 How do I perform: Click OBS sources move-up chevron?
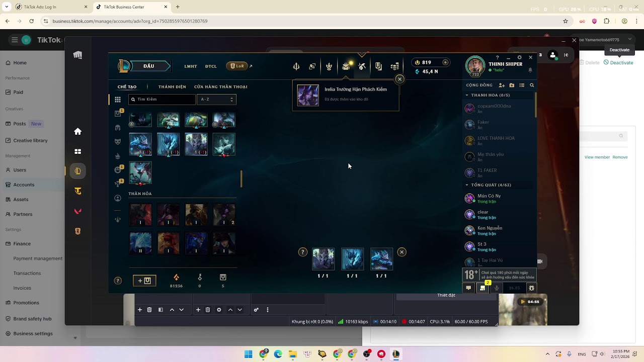(230, 310)
